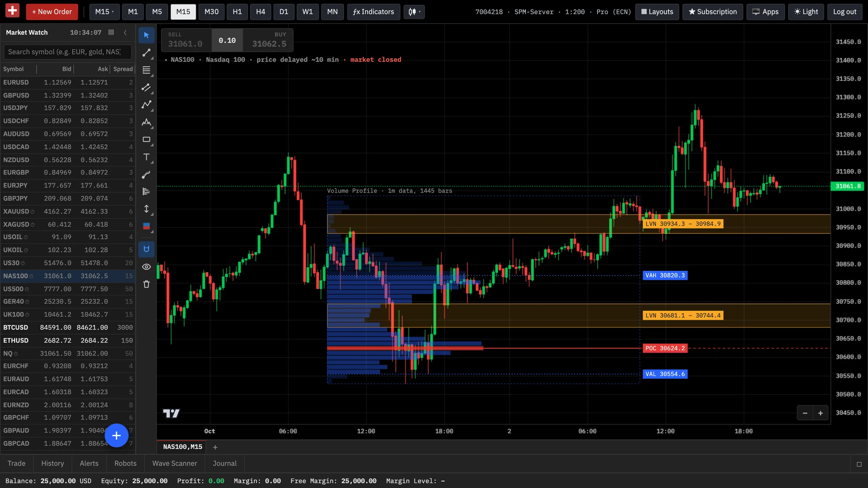Select the rectangle shape tool
The image size is (868, 488).
click(146, 140)
